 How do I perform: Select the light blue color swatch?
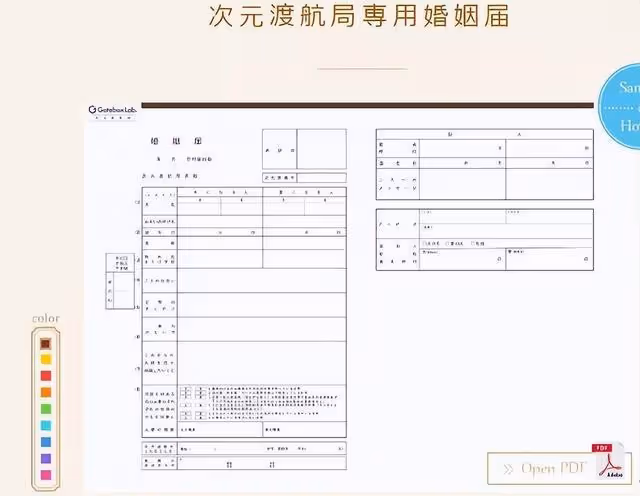46,425
